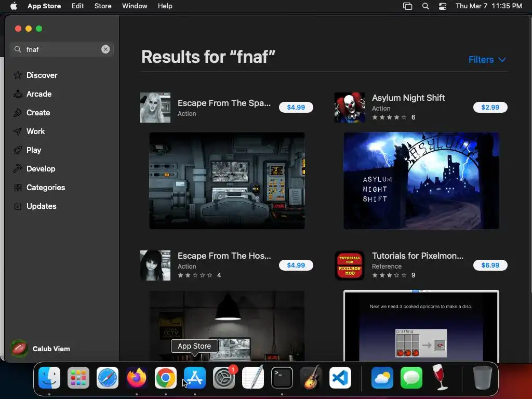Image resolution: width=532 pixels, height=399 pixels.
Task: Open Finder from the dock
Action: pyautogui.click(x=49, y=378)
